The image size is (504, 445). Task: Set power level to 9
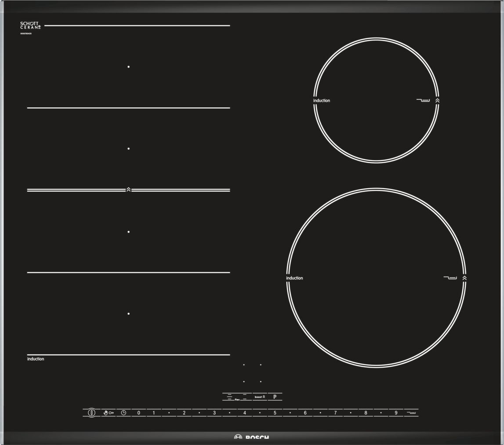pos(396,413)
